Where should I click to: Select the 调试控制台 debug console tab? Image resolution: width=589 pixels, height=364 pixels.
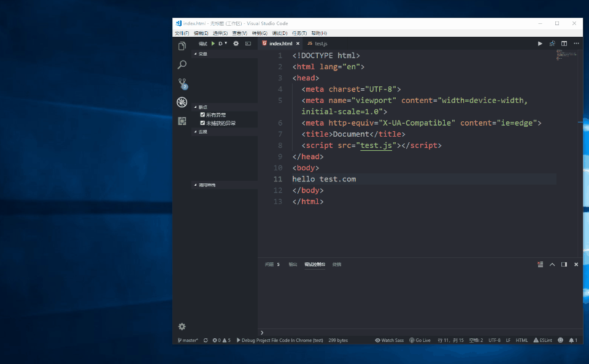314,265
